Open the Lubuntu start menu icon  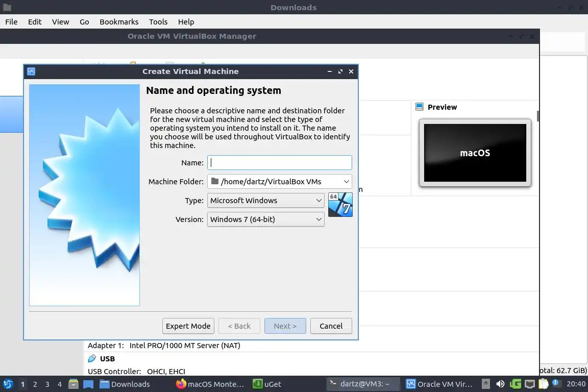[8, 384]
